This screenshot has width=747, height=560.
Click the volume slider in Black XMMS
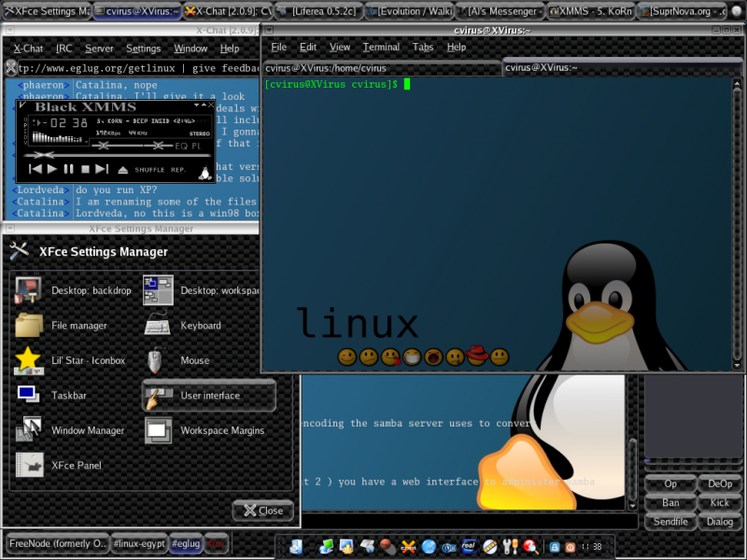[102, 145]
